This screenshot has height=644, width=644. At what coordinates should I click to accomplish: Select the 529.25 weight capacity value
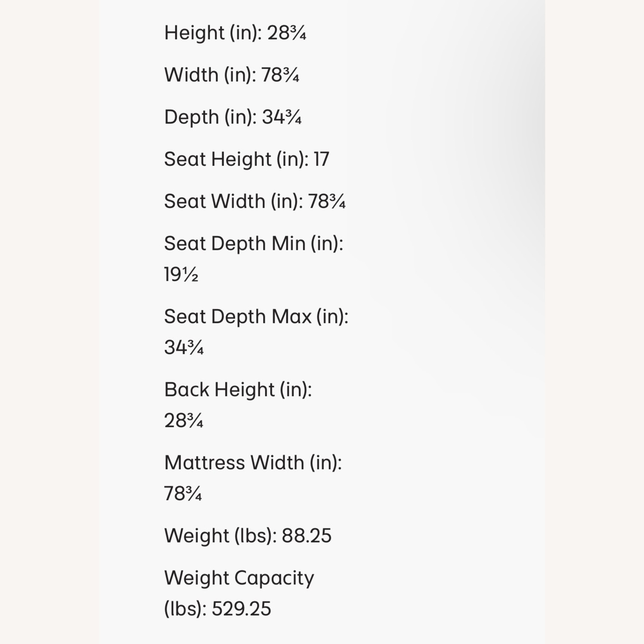click(x=242, y=609)
